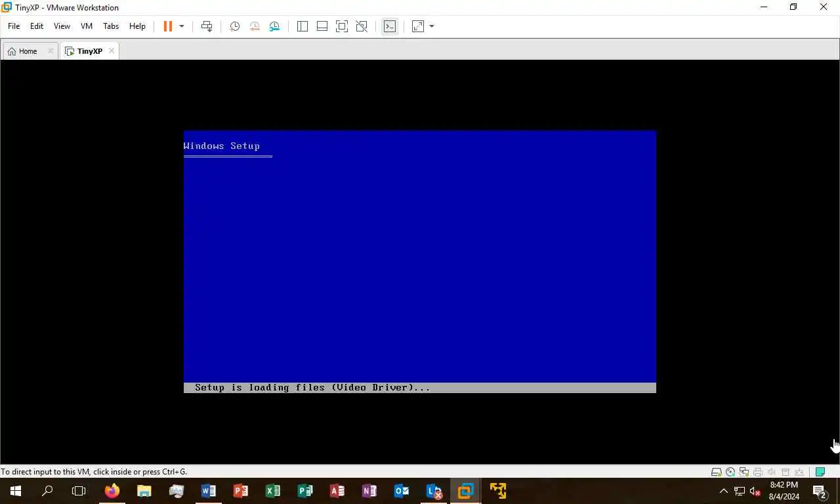Click the muted volume tray icon

tap(755, 491)
